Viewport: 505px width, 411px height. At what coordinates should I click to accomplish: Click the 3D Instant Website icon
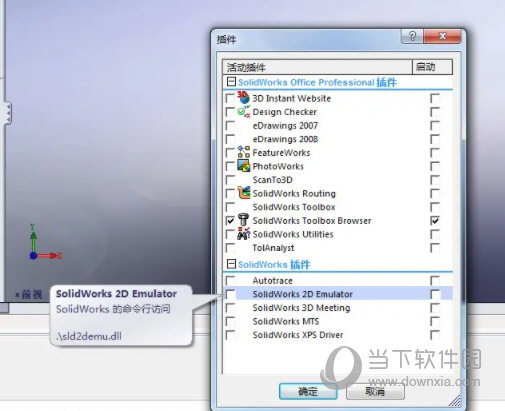243,97
